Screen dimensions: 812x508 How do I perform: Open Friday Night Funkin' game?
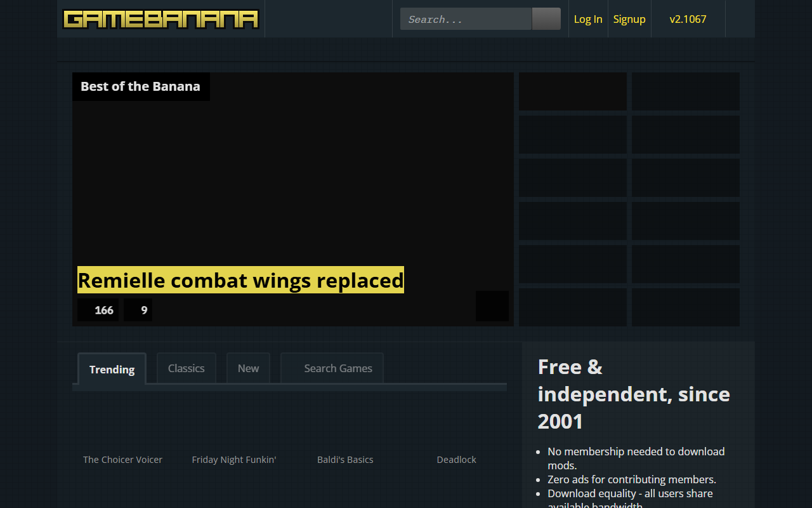pos(234,460)
